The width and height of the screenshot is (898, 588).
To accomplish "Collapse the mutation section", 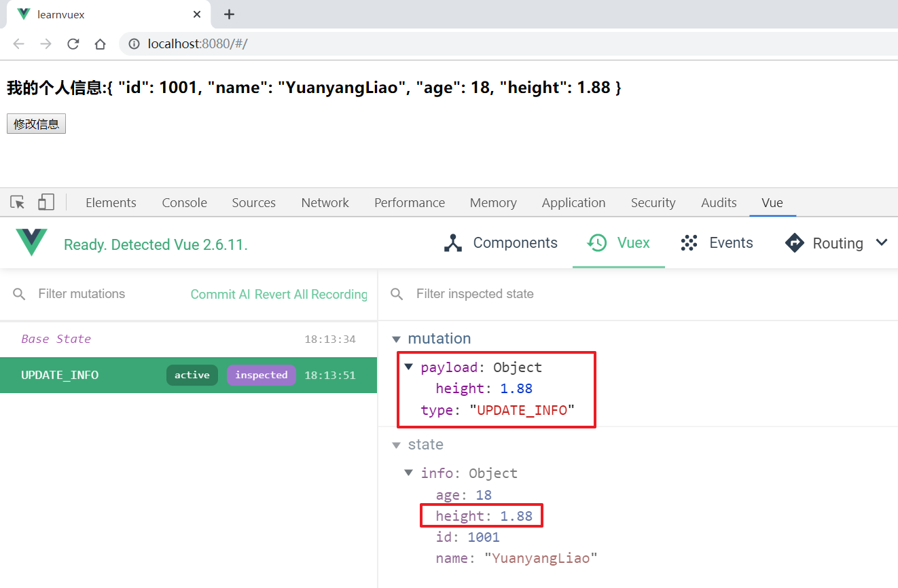I will click(397, 339).
